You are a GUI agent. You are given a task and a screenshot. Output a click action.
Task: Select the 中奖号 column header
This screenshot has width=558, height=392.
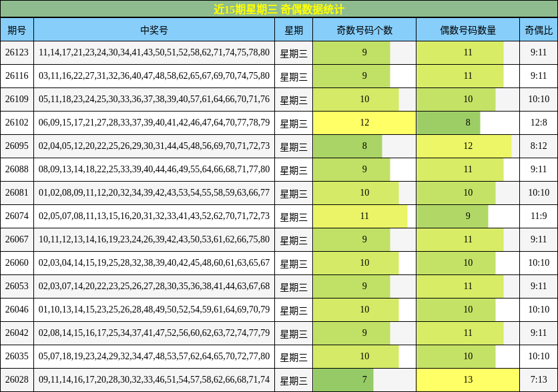(154, 30)
